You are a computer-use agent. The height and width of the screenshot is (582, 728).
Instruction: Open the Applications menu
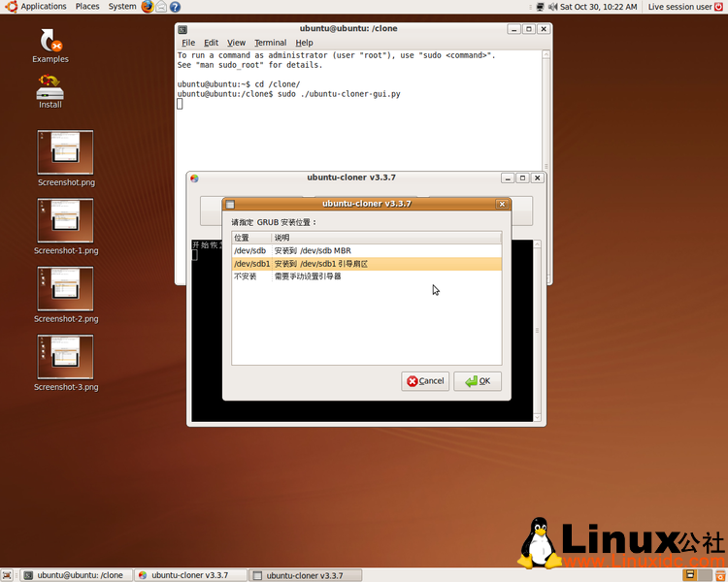click(43, 7)
